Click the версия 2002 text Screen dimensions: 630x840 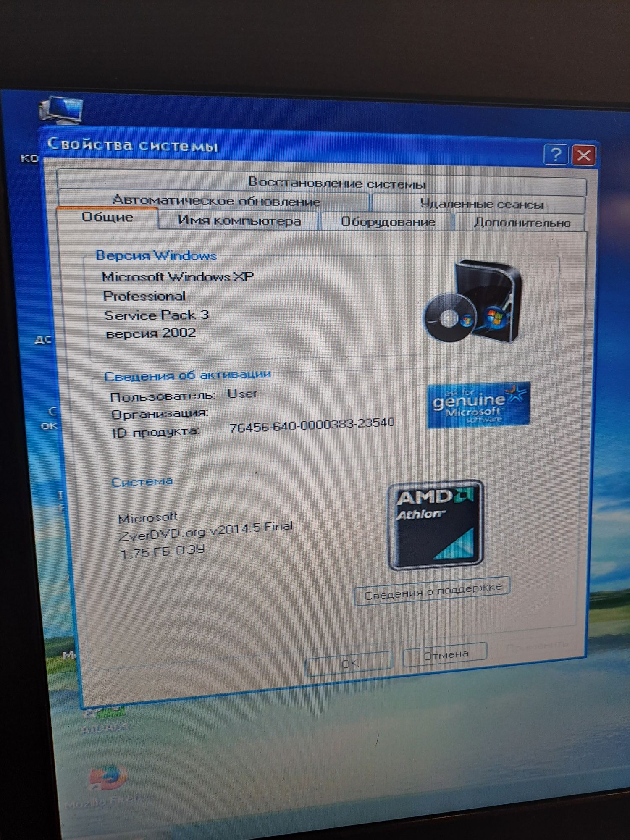(x=150, y=333)
